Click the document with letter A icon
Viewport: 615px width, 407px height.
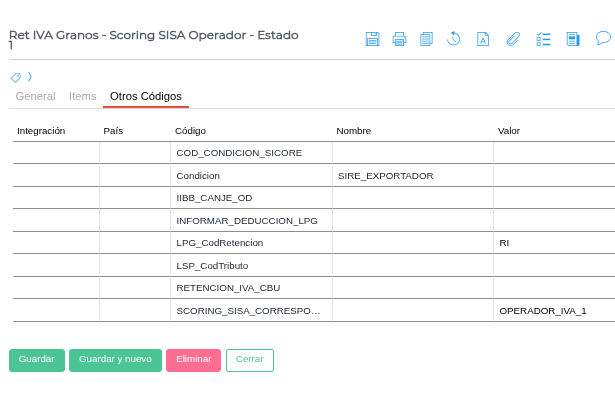pyautogui.click(x=482, y=39)
